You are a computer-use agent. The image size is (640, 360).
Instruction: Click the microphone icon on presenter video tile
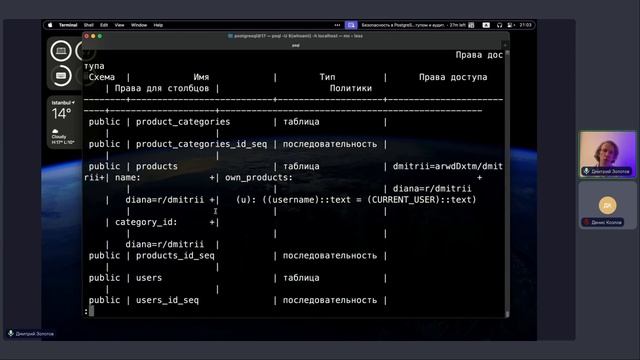[x=587, y=171]
